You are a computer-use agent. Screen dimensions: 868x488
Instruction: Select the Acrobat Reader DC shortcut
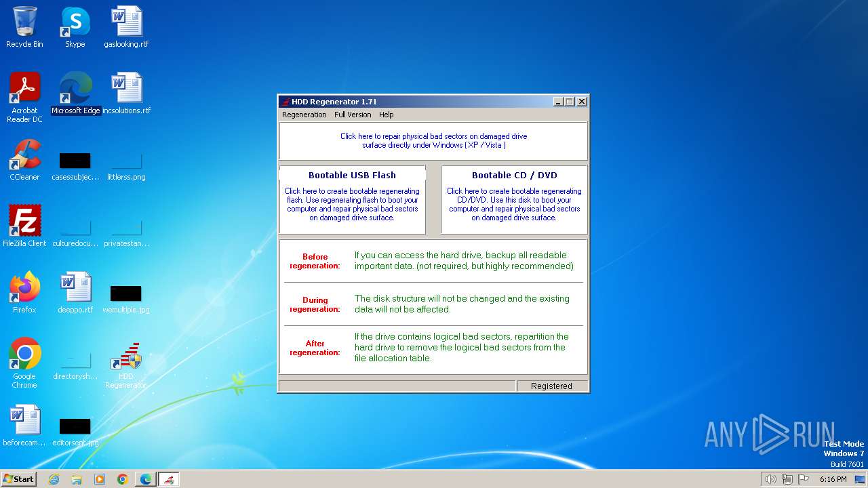click(x=24, y=98)
